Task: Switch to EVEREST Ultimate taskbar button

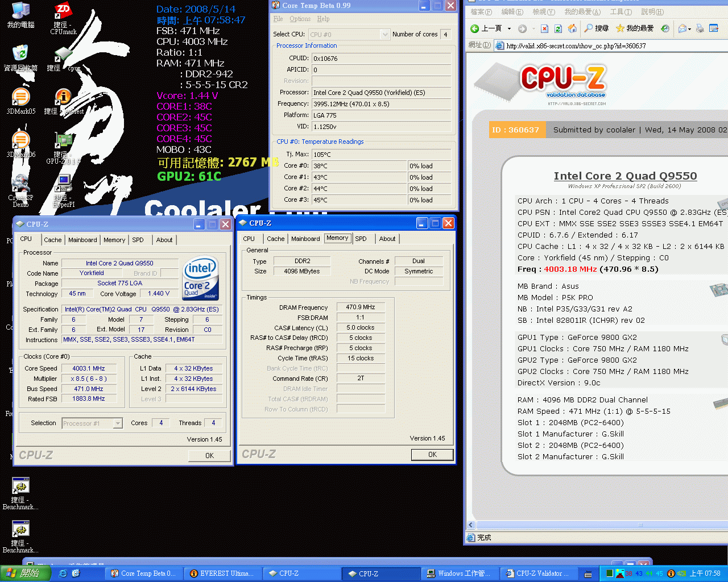Action: coord(223,573)
